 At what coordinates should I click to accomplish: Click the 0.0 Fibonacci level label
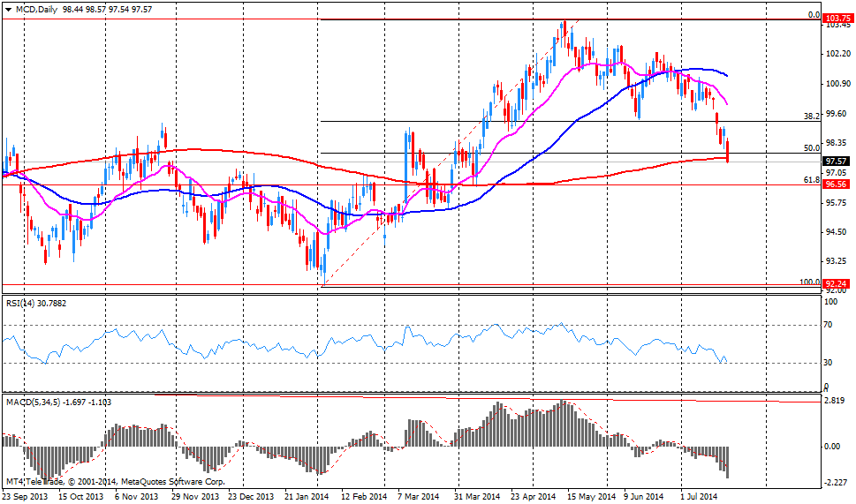(814, 15)
